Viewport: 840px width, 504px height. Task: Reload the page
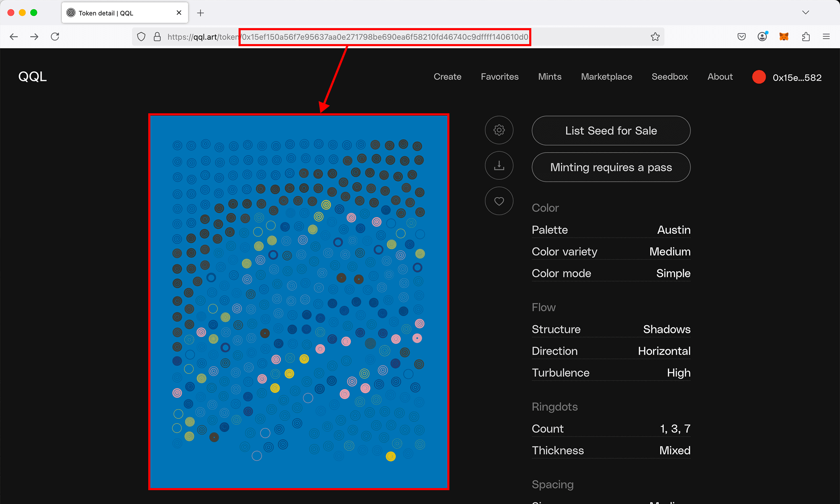(55, 37)
